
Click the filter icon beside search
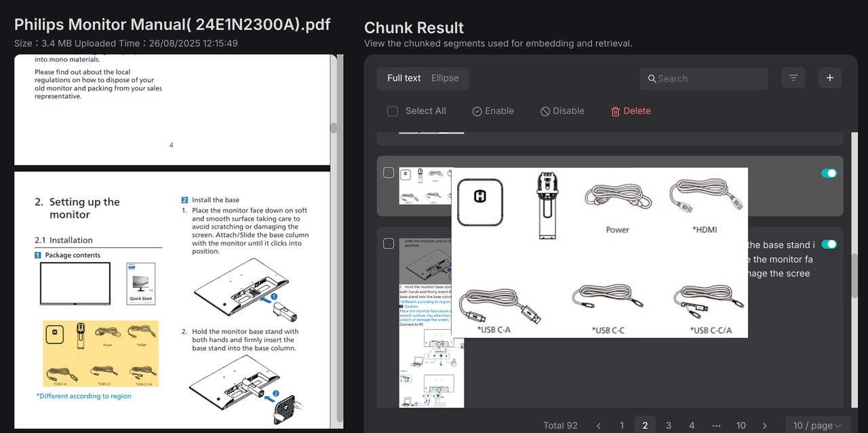click(x=793, y=78)
